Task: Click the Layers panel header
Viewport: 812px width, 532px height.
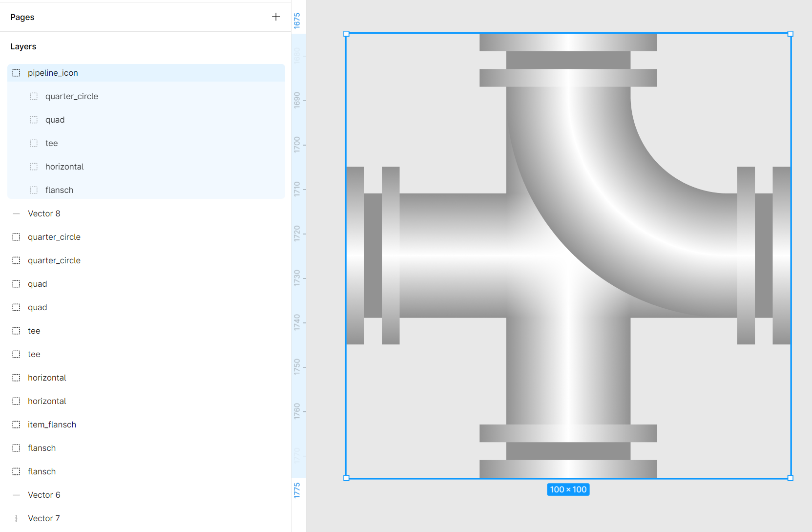Action: tap(23, 46)
